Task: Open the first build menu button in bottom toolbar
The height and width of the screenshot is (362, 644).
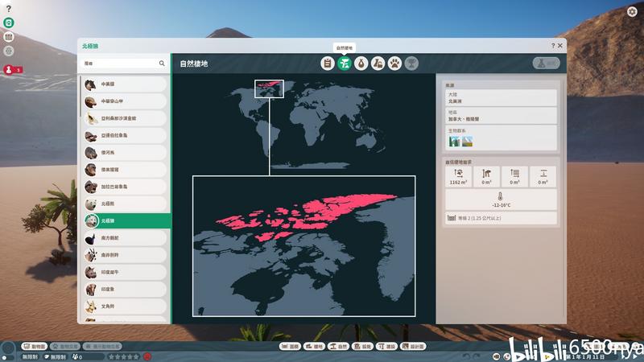Action: (x=290, y=347)
